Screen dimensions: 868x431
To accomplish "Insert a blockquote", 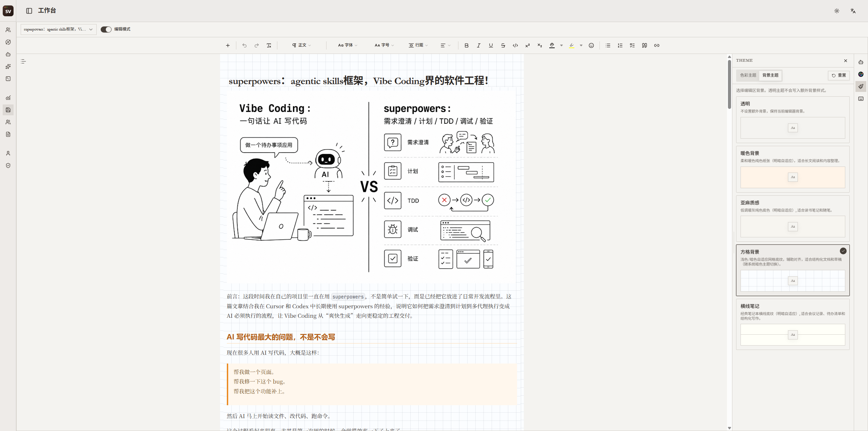I will click(x=645, y=45).
